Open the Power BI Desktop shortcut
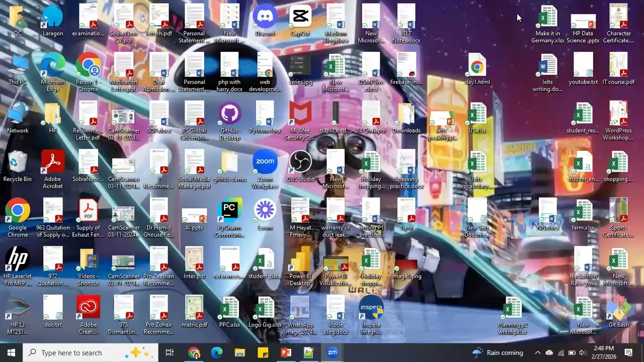The height and width of the screenshot is (362, 644). (300, 267)
